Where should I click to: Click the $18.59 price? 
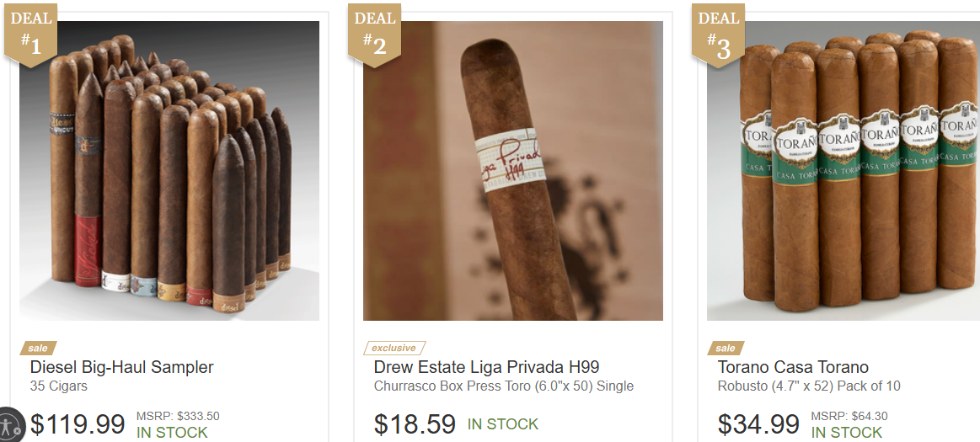415,424
